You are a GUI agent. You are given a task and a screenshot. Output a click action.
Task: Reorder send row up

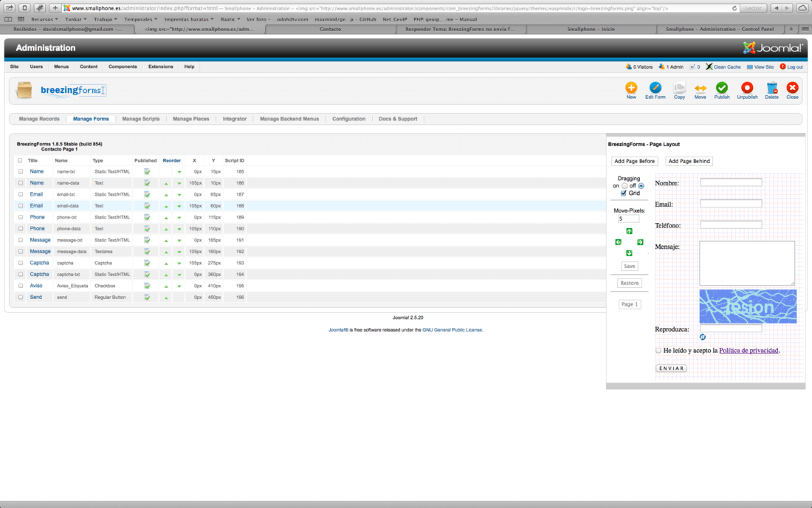coord(166,298)
